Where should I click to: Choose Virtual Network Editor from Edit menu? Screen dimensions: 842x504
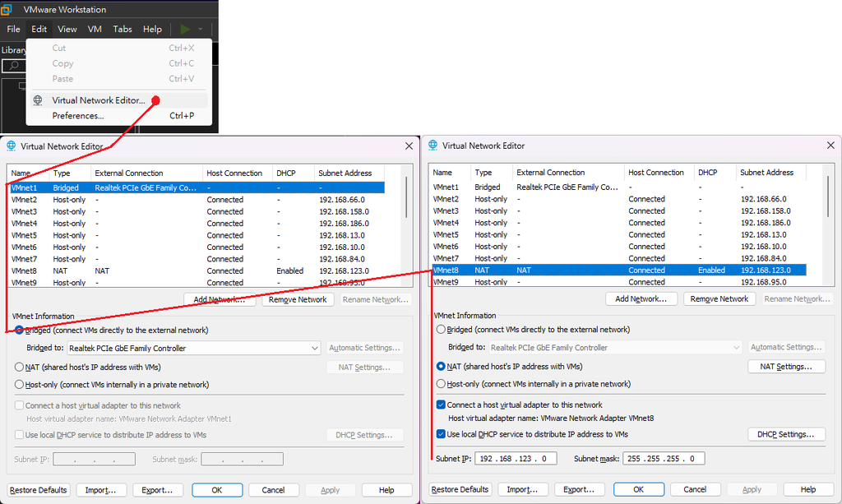pos(118,100)
